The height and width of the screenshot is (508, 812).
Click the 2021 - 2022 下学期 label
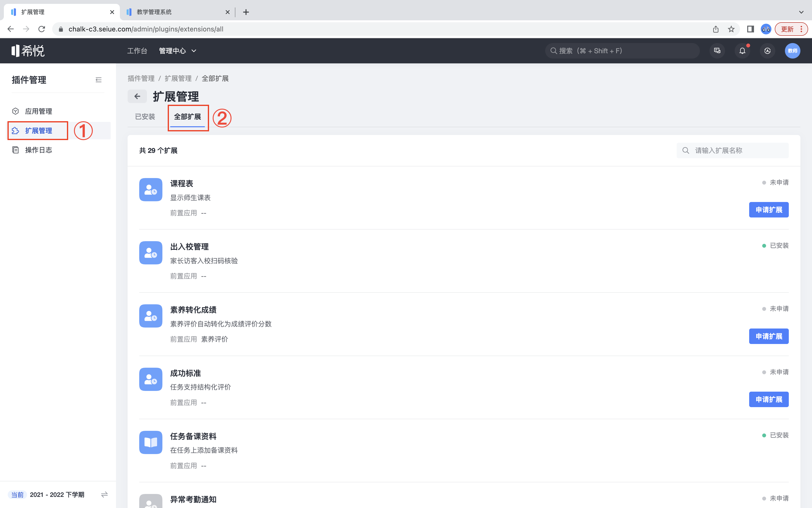(57, 494)
